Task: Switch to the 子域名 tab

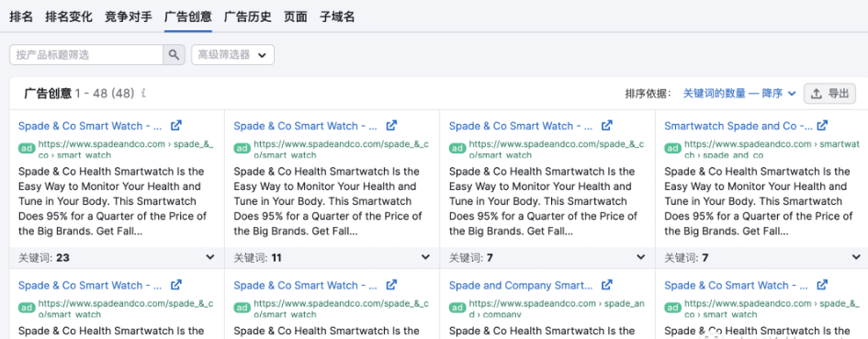Action: coord(337,17)
